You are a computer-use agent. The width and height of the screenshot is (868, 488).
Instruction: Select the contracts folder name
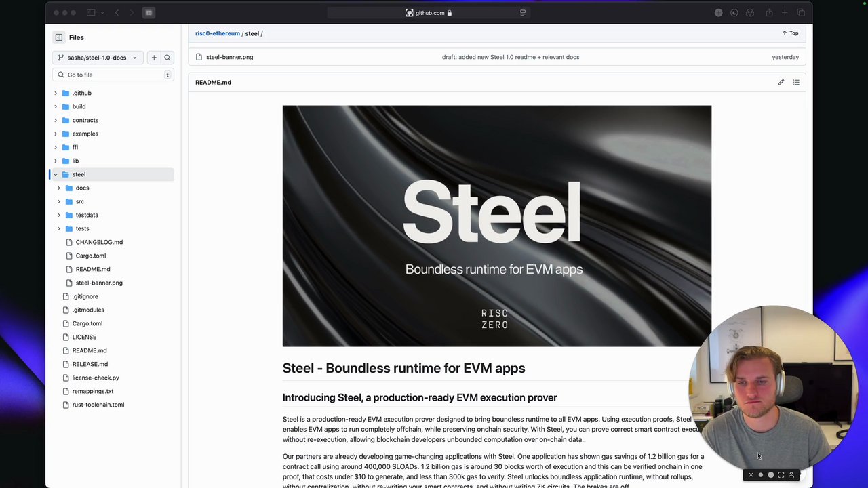click(x=85, y=120)
